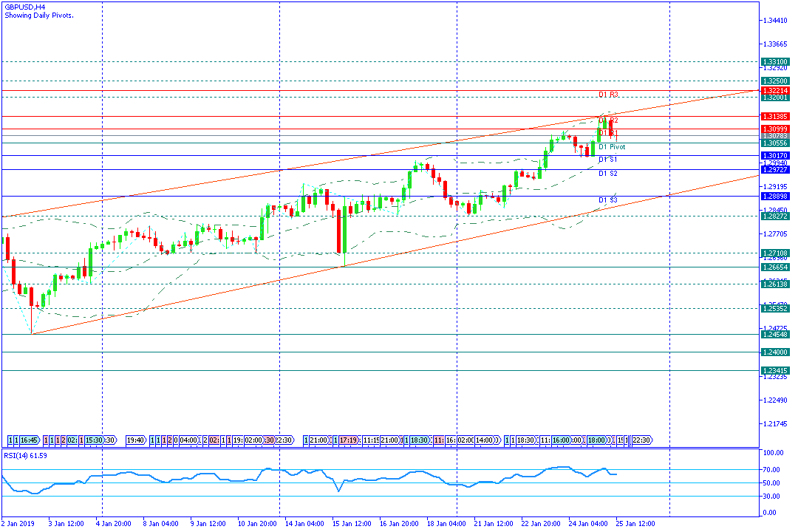Click the 16:45 news event marker

tap(30, 440)
